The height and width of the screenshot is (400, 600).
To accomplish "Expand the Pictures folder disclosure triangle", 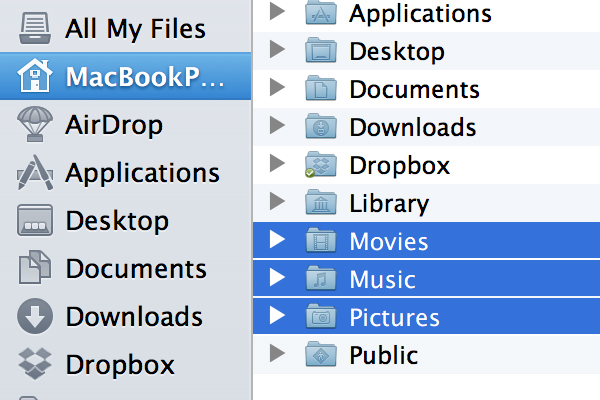I will click(277, 315).
